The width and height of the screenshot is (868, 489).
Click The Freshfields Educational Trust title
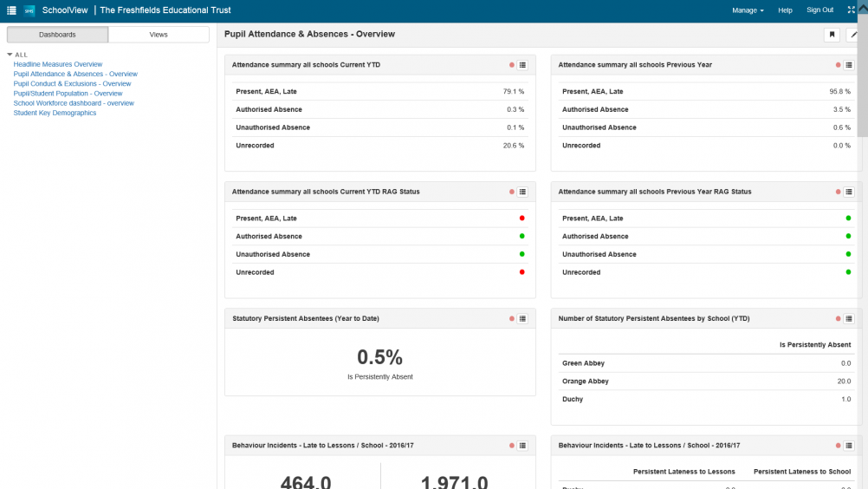[165, 10]
